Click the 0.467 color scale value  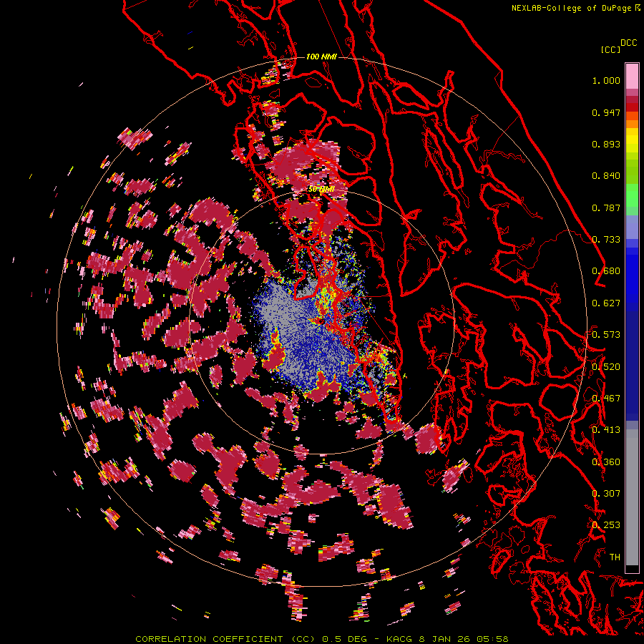pos(606,399)
